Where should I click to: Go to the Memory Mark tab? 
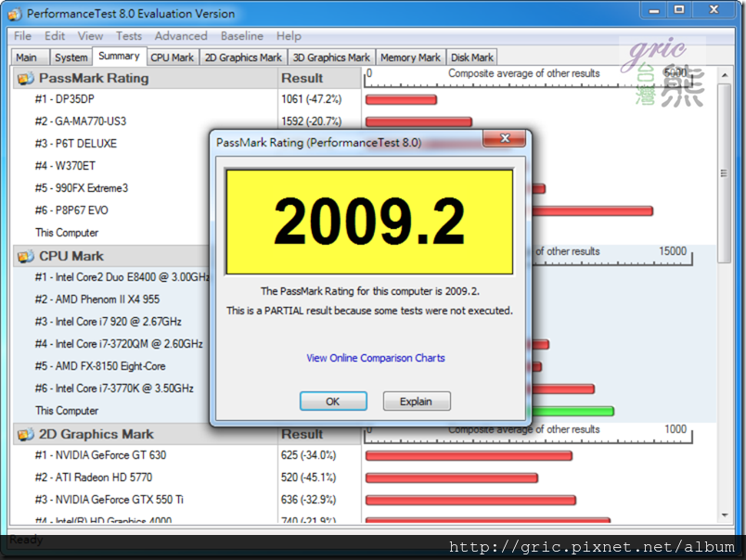pyautogui.click(x=411, y=57)
